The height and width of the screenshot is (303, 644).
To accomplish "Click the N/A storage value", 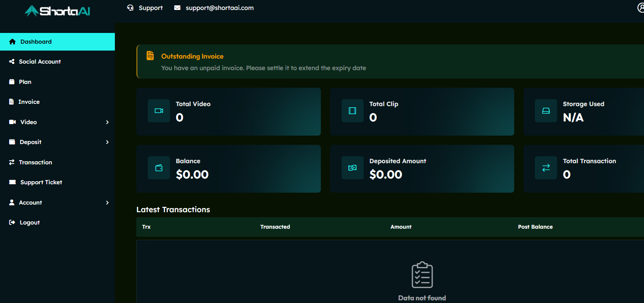I will [573, 117].
